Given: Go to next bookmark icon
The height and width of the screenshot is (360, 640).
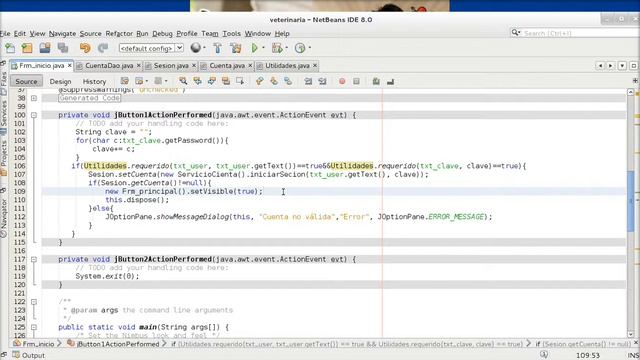Looking at the screenshot, I should (x=274, y=81).
